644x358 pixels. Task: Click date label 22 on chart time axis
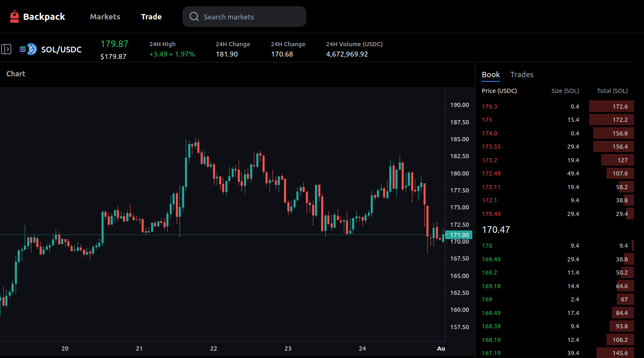pyautogui.click(x=213, y=349)
